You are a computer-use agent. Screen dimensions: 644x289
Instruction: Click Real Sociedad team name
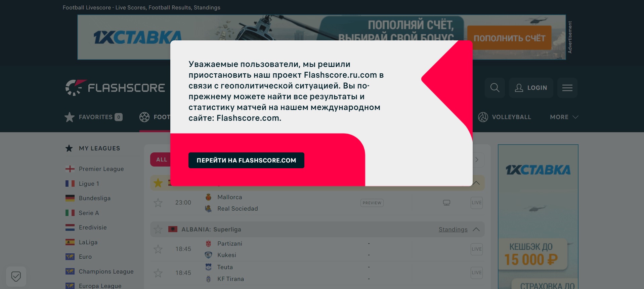pos(238,209)
